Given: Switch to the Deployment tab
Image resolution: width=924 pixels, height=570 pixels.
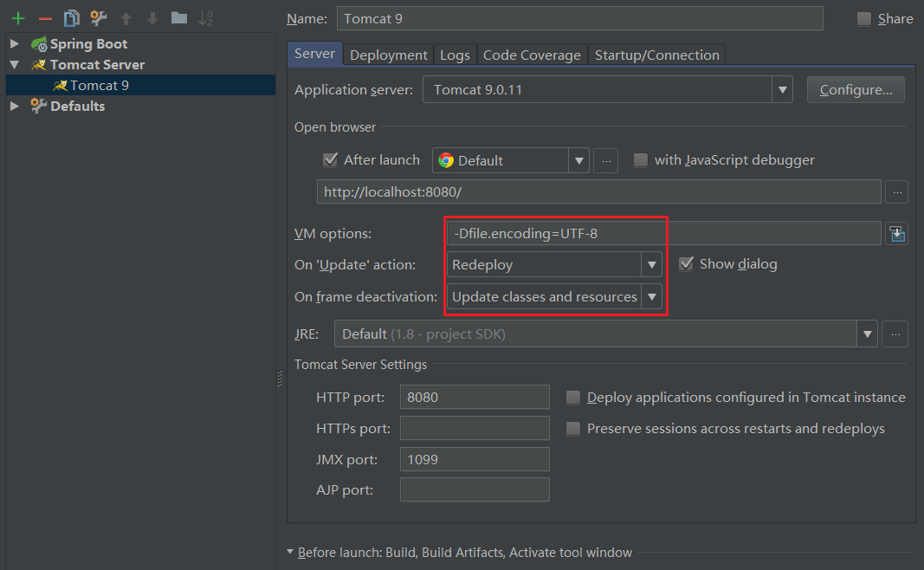Looking at the screenshot, I should click(x=388, y=55).
